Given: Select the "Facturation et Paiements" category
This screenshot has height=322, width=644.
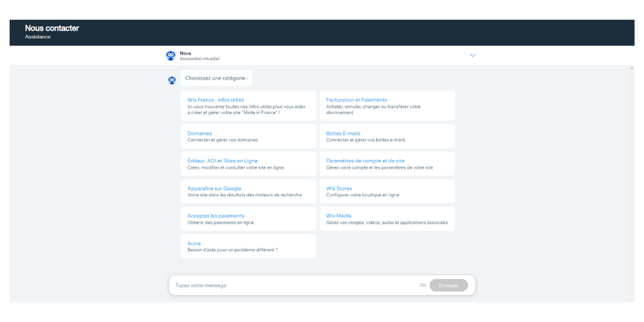Looking at the screenshot, I should point(387,106).
